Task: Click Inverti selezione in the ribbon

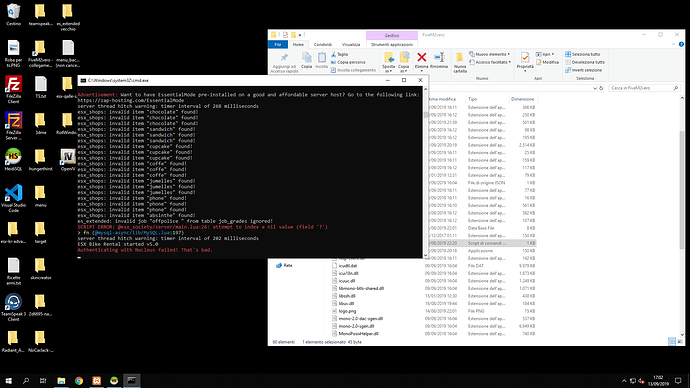Action: (x=584, y=70)
